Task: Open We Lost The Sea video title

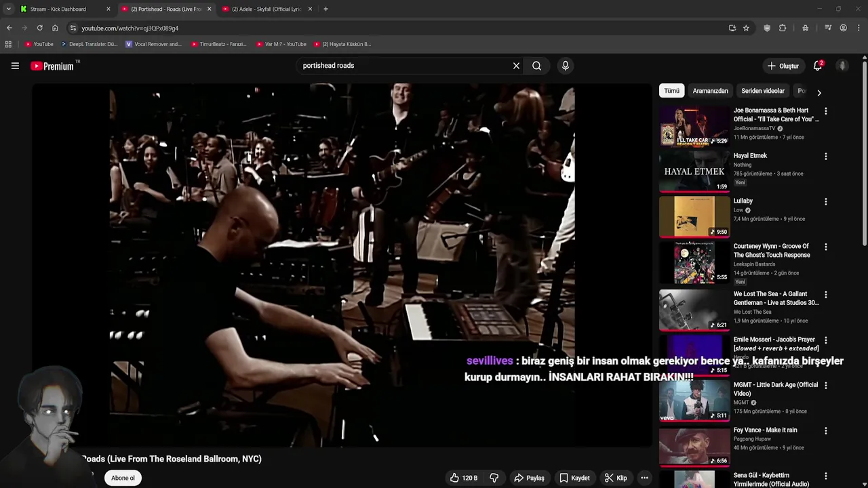Action: click(x=776, y=298)
